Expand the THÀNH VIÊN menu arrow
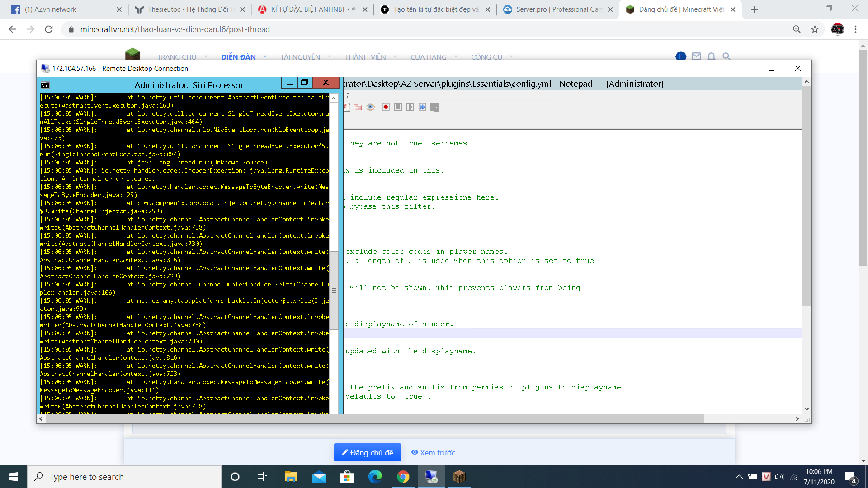The image size is (868, 488). (395, 57)
